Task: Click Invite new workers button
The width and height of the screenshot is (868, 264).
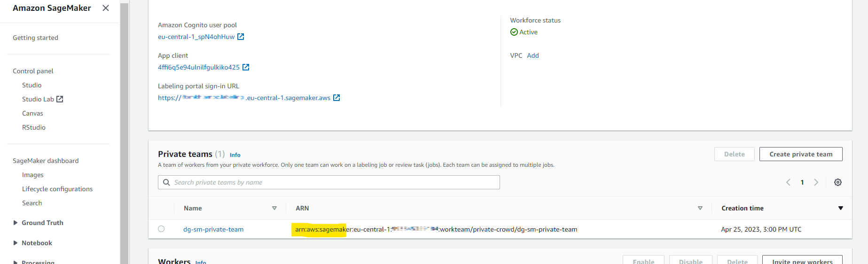Action: click(x=802, y=261)
